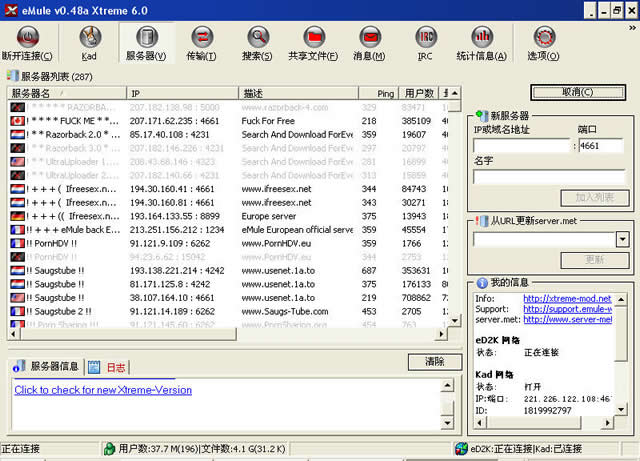640x461 pixels.
Task: Click user count 708862 cell
Action: pos(416,298)
